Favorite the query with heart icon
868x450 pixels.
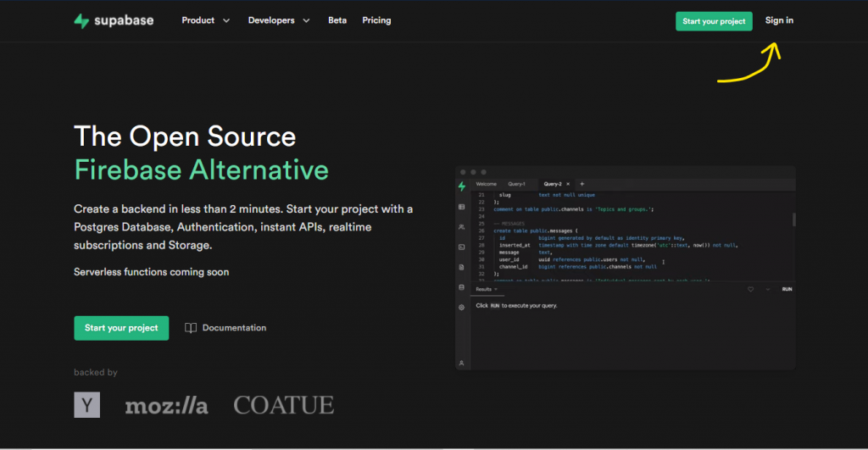[x=751, y=289]
